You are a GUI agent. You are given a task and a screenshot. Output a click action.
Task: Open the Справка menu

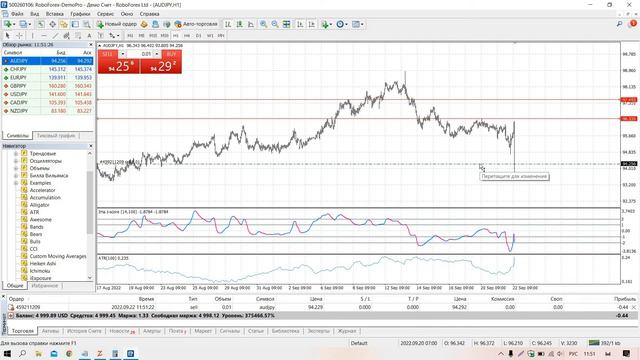click(x=149, y=14)
